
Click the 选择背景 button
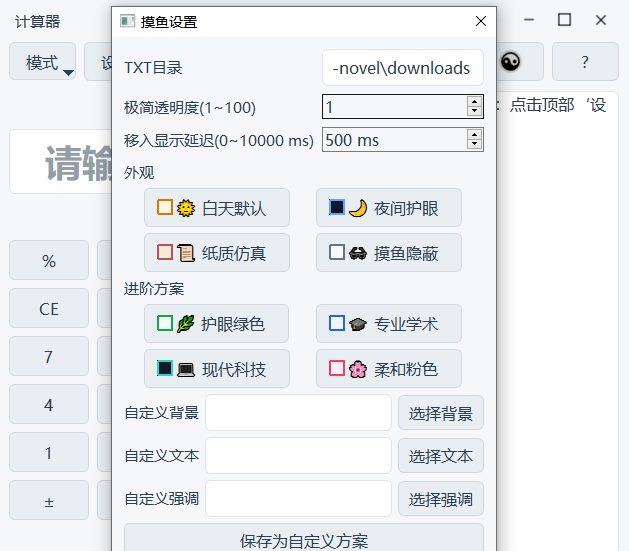[441, 413]
